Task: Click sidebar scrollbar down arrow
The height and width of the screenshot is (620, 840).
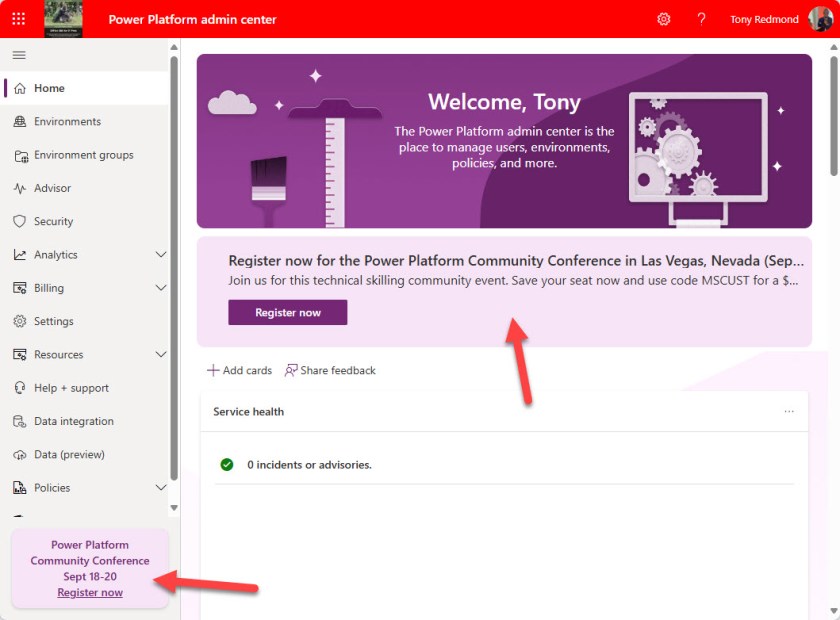Action: tap(174, 507)
